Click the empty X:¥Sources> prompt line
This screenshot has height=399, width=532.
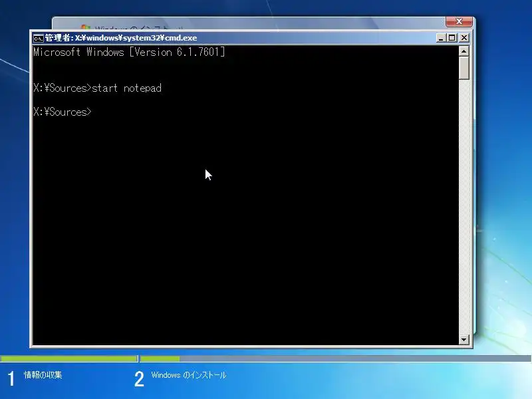pos(63,112)
